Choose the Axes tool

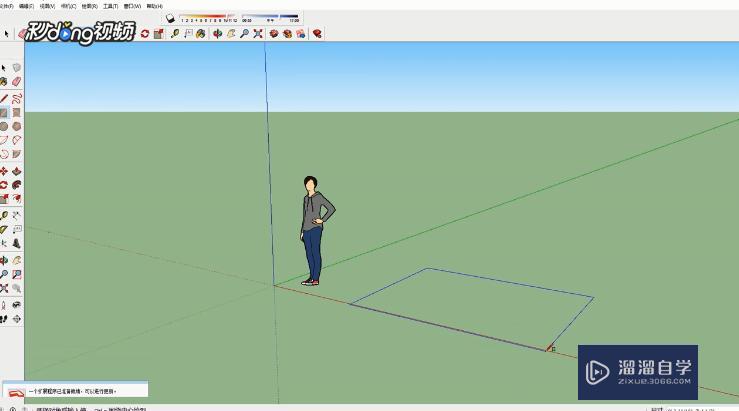coord(4,244)
